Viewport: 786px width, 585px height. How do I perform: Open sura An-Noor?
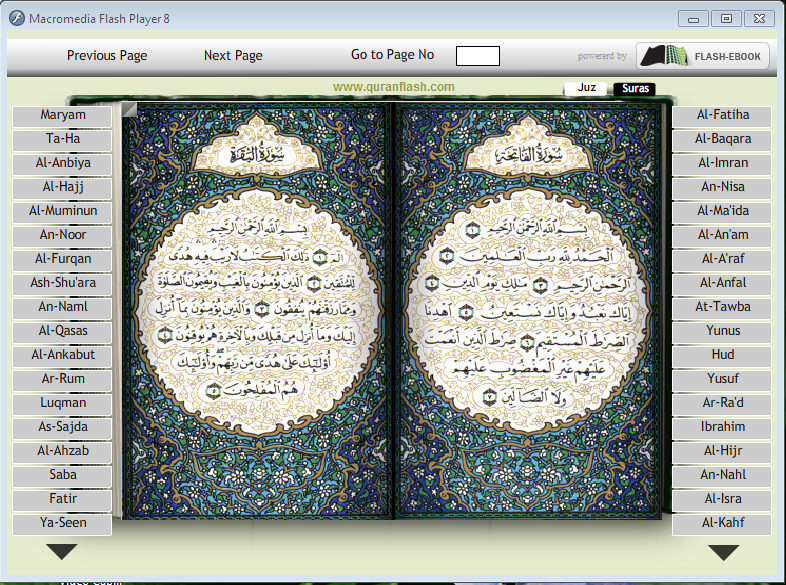click(62, 236)
